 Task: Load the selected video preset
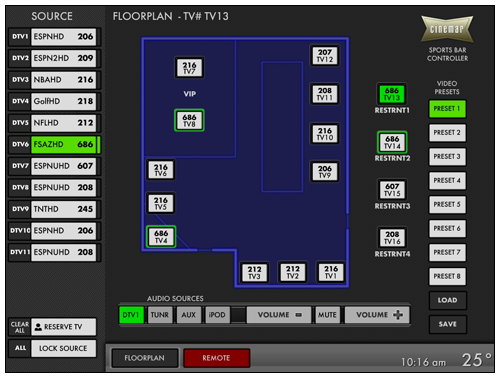coord(447,300)
